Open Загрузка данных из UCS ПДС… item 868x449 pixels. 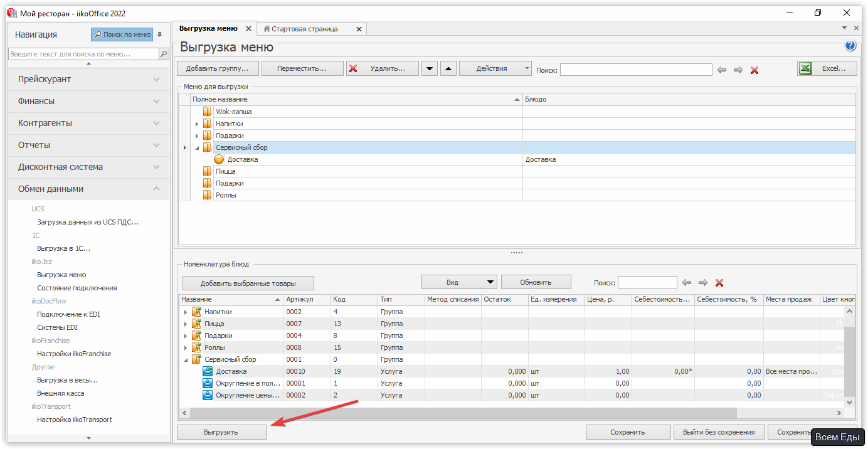pos(88,222)
